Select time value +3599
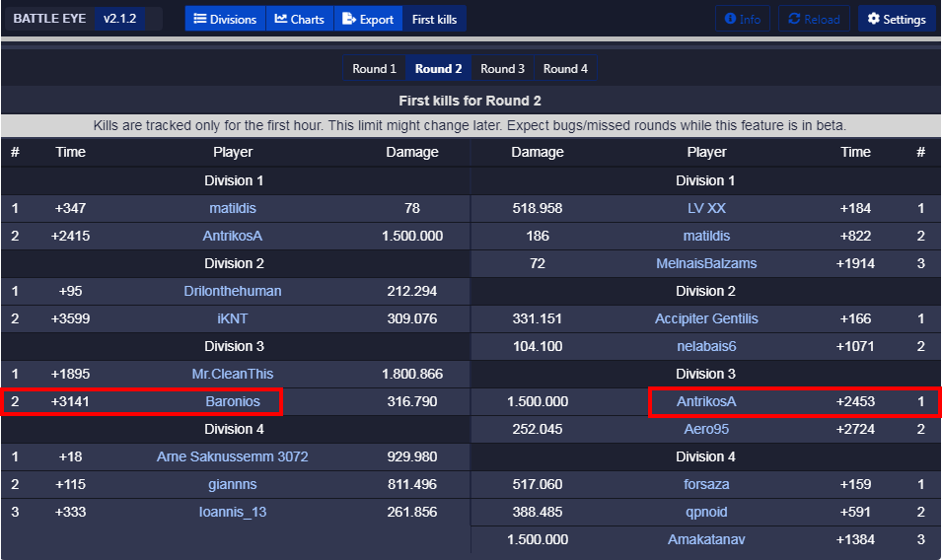 (70, 318)
